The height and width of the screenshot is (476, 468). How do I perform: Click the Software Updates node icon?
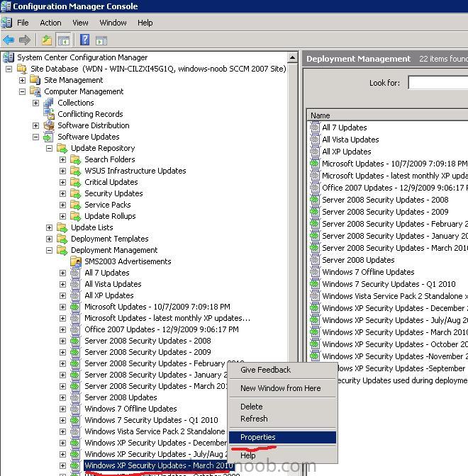(49, 137)
